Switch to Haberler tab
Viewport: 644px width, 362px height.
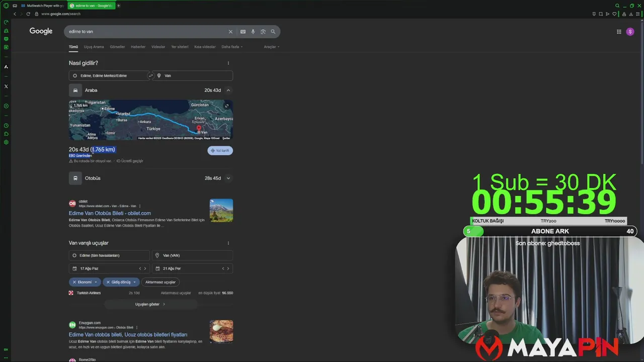click(138, 47)
